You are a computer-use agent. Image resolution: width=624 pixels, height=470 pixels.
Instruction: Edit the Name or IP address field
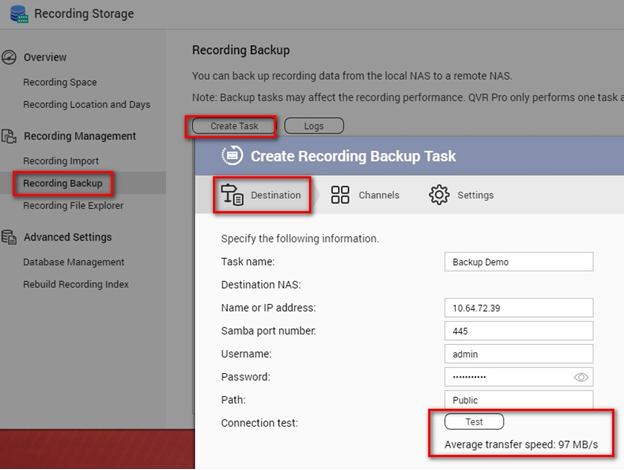coord(519,308)
